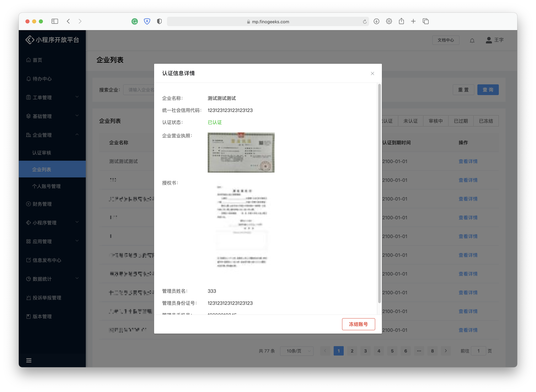Click previous page arrow in pagination
The height and width of the screenshot is (392, 536).
pyautogui.click(x=325, y=351)
